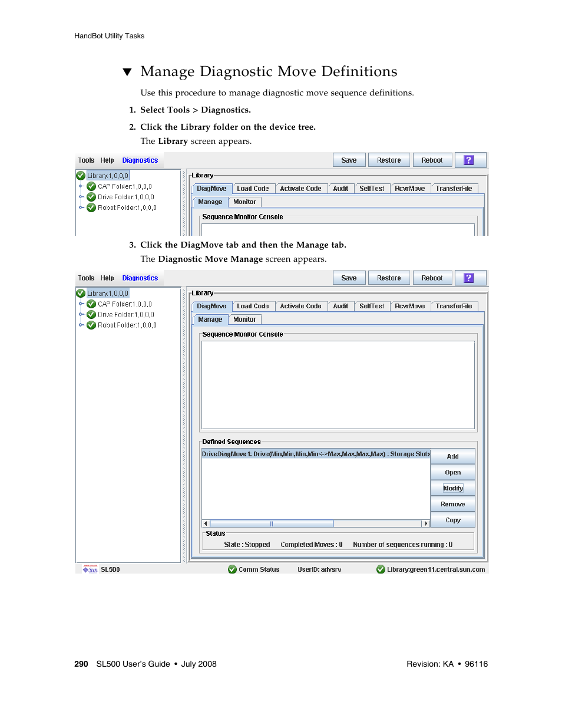562x728 pixels.
Task: Select Library:1,0,0,0 in the lower device tree
Action: pyautogui.click(x=108, y=294)
